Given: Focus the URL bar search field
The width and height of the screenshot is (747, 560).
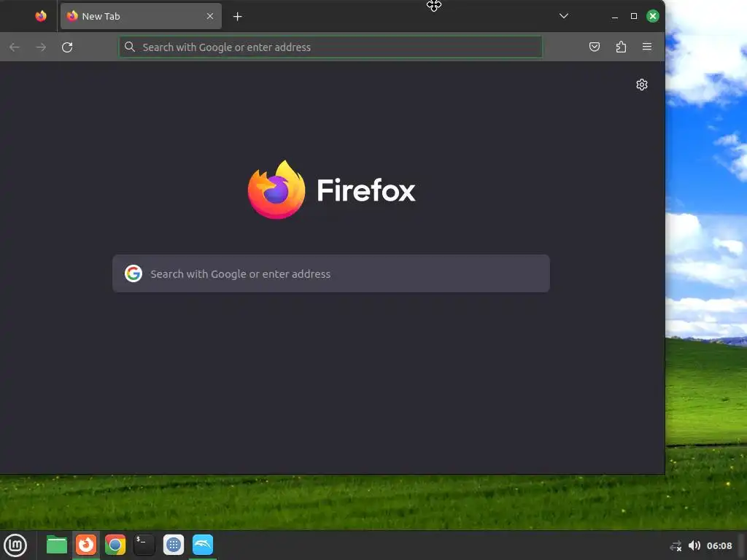Looking at the screenshot, I should tap(330, 47).
